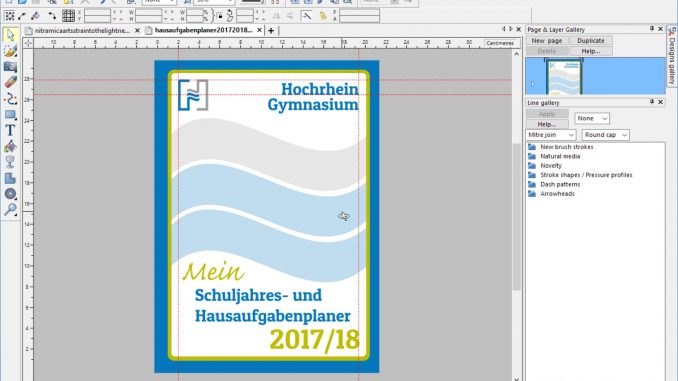
Task: Select the Zoom magnifier tool
Action: (x=10, y=210)
